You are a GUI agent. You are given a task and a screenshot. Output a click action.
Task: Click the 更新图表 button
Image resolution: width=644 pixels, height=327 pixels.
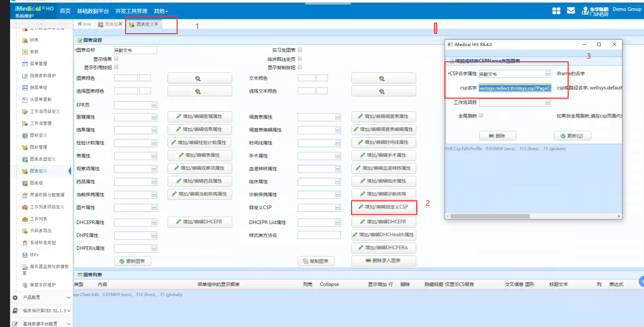point(133,261)
